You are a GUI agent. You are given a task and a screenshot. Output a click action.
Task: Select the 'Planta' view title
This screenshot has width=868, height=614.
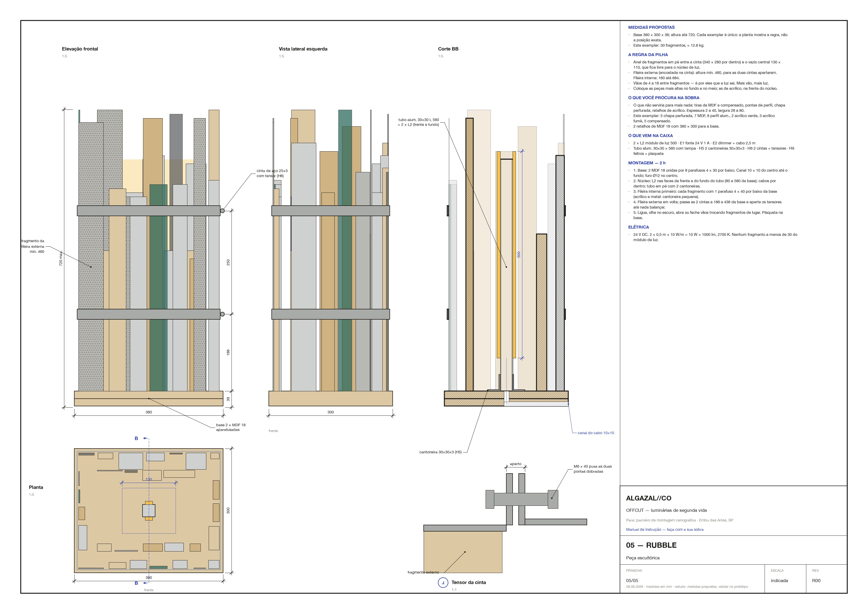[36, 487]
